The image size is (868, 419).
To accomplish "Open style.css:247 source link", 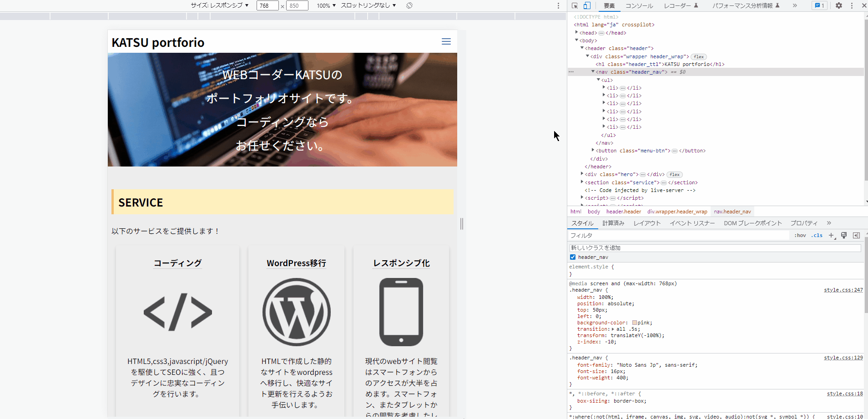I will tap(843, 290).
